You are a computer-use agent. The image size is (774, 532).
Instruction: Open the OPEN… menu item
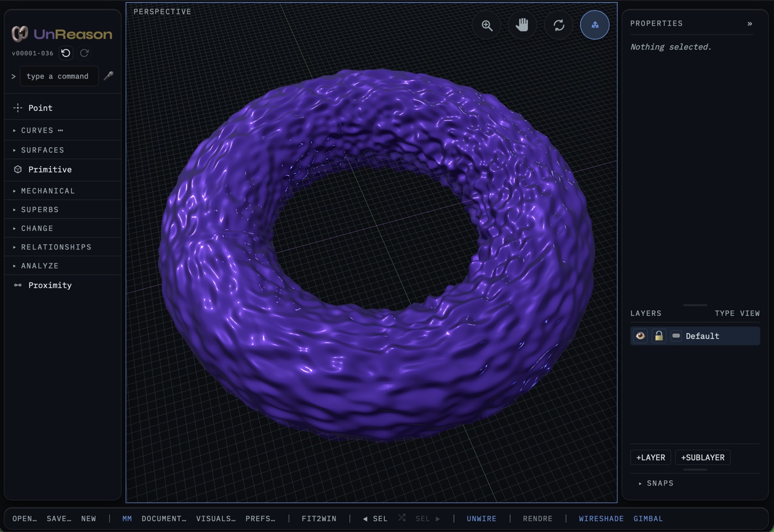click(x=24, y=519)
